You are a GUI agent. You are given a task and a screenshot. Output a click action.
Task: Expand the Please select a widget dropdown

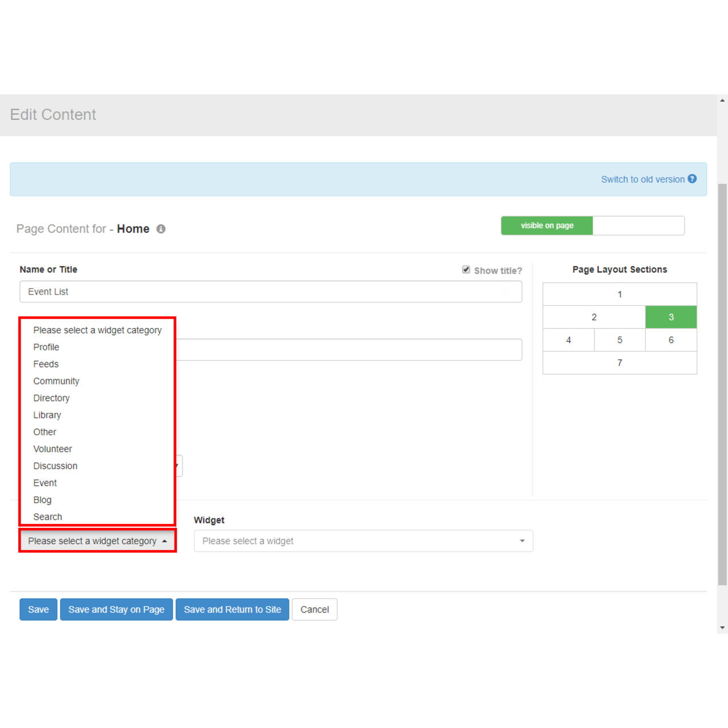click(x=363, y=541)
